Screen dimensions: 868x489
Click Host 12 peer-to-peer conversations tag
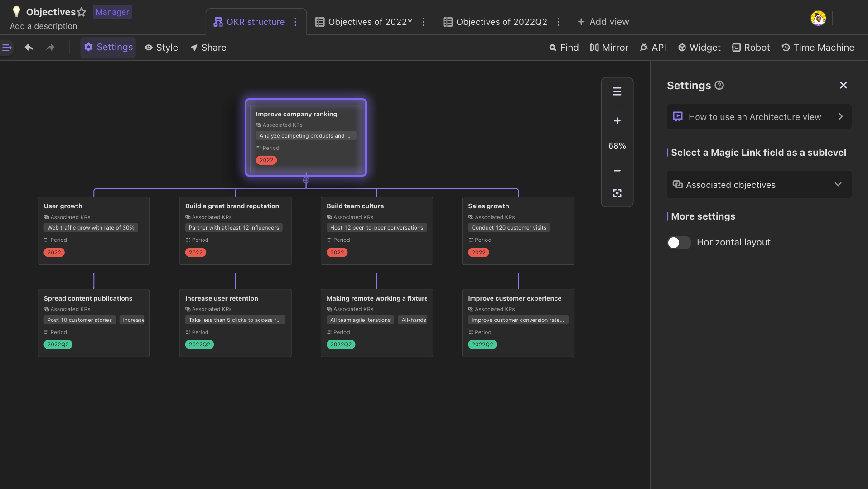[376, 228]
